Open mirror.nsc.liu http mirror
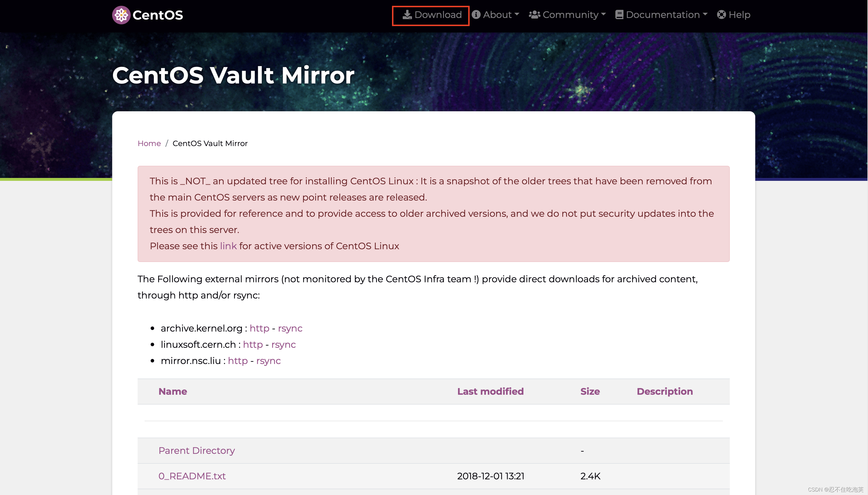This screenshot has width=868, height=495. (238, 361)
